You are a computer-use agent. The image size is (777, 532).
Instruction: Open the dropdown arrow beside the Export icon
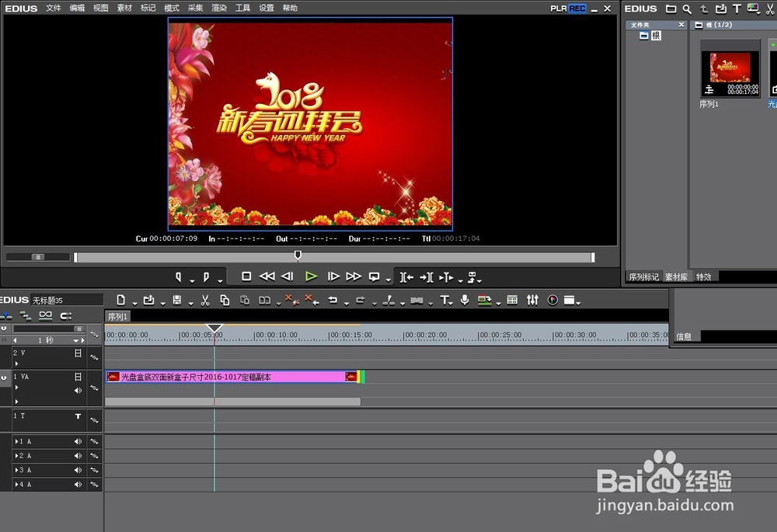(x=498, y=303)
